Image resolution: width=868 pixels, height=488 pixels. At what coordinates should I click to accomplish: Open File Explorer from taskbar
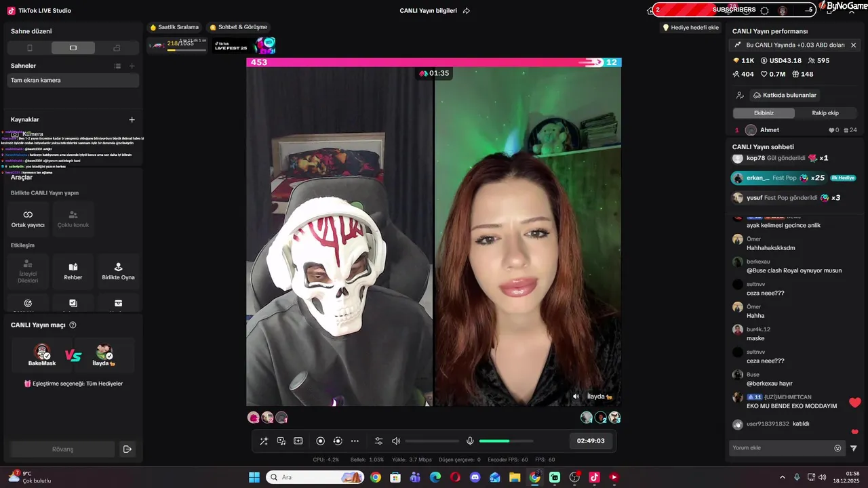click(515, 477)
